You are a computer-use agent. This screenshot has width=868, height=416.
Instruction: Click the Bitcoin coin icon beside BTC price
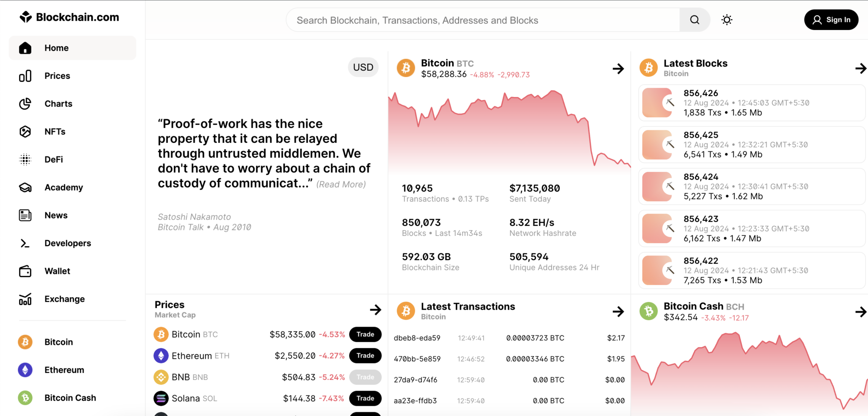pos(406,68)
